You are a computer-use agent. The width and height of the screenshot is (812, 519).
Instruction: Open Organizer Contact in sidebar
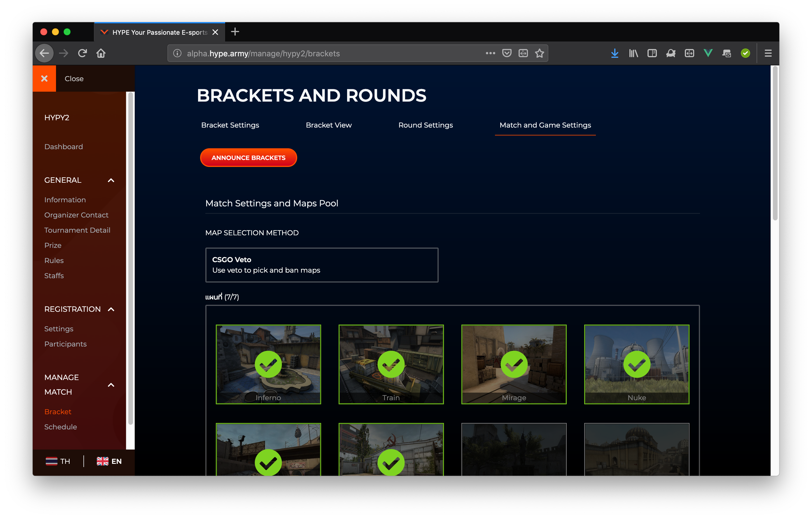[76, 215]
